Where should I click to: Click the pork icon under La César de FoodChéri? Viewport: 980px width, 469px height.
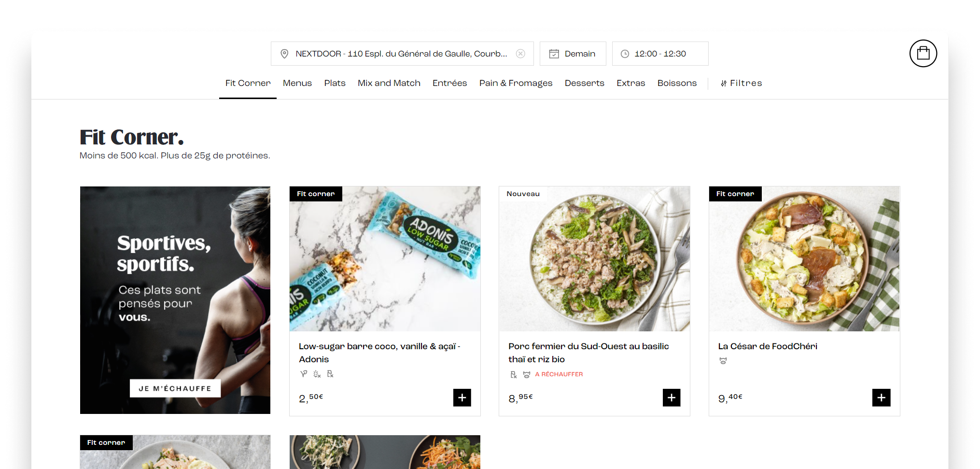coord(723,361)
